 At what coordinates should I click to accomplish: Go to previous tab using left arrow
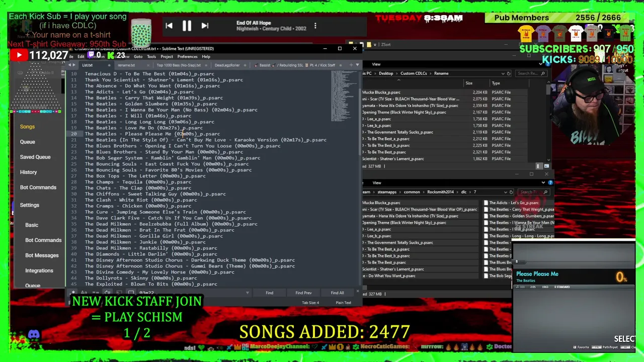[x=69, y=65]
